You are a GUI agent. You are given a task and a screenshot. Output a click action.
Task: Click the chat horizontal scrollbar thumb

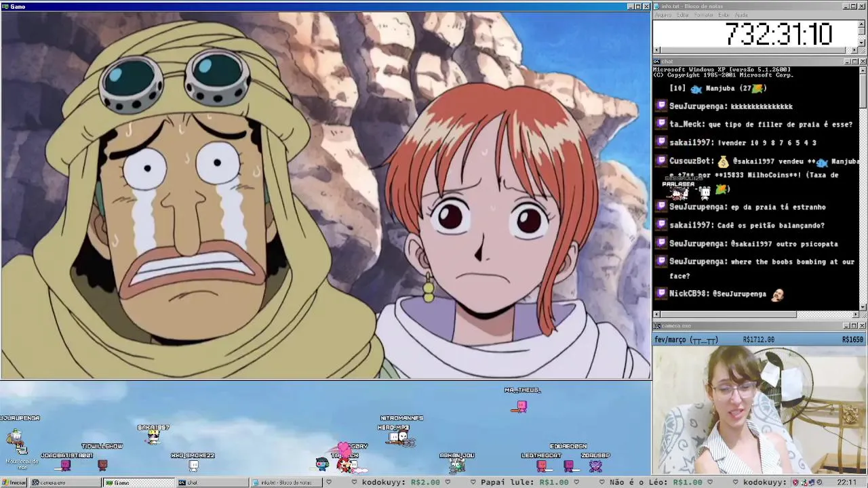coord(728,314)
